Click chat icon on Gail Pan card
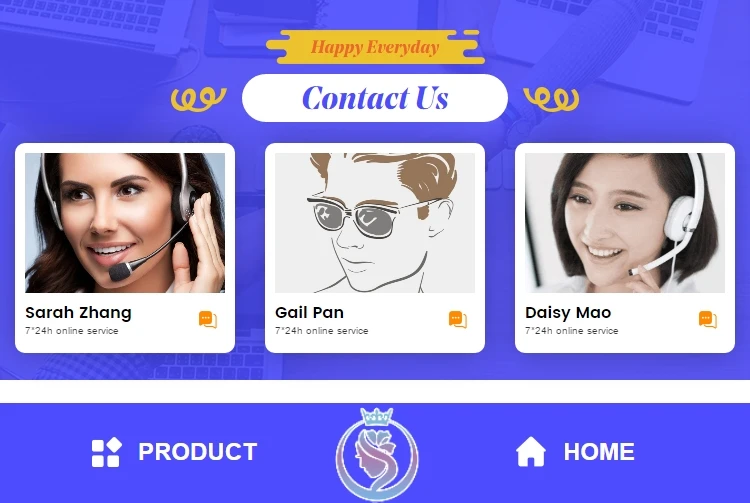This screenshot has width=750, height=503. pyautogui.click(x=458, y=319)
